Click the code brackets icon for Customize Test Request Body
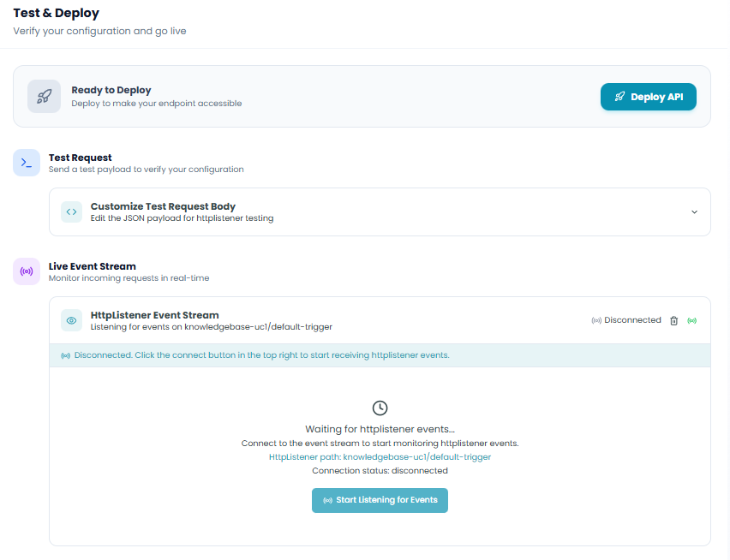 72,211
